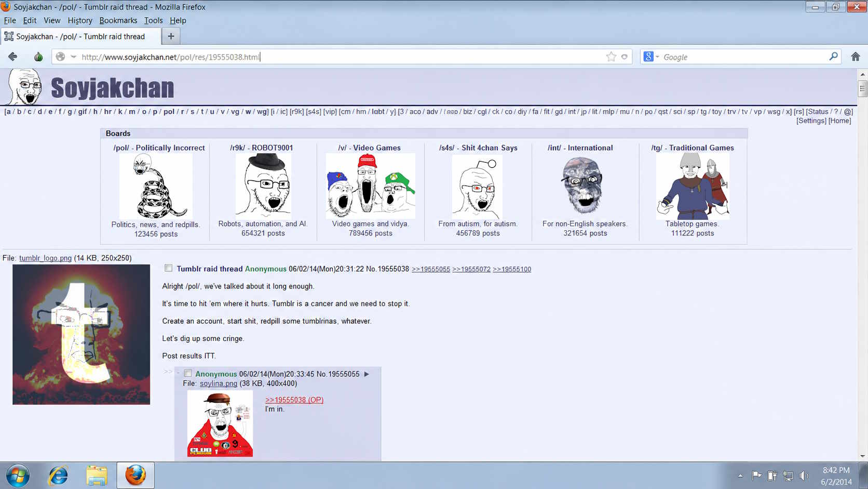Click the network tray icon
This screenshot has height=489, width=868.
(x=788, y=475)
